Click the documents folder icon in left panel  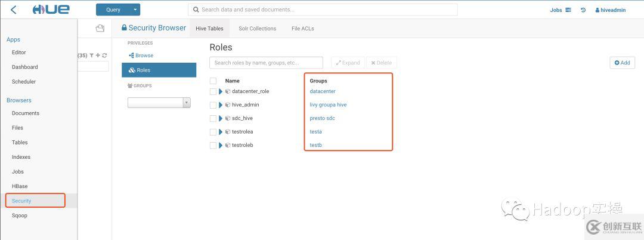point(100,28)
